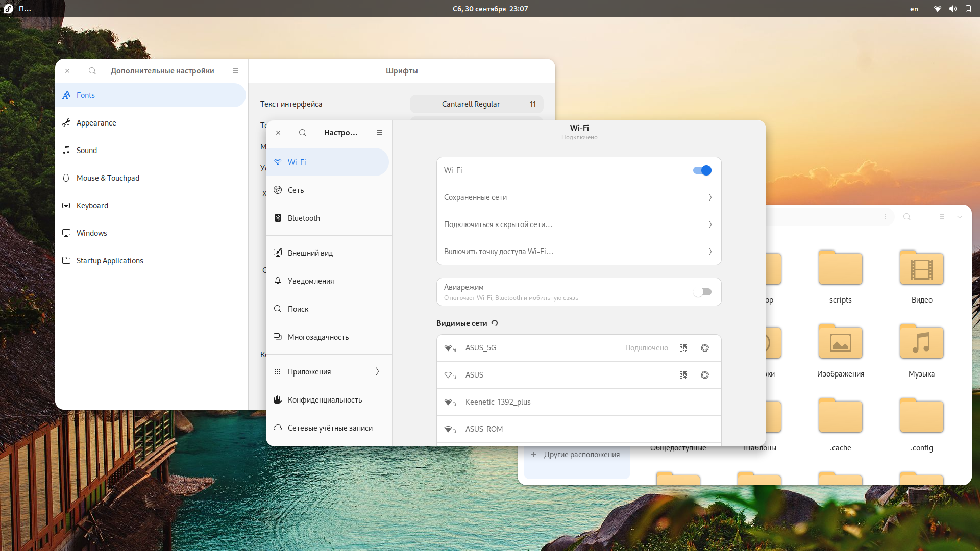Open the three-dot menu in Files window
The width and height of the screenshot is (980, 551).
point(886,217)
